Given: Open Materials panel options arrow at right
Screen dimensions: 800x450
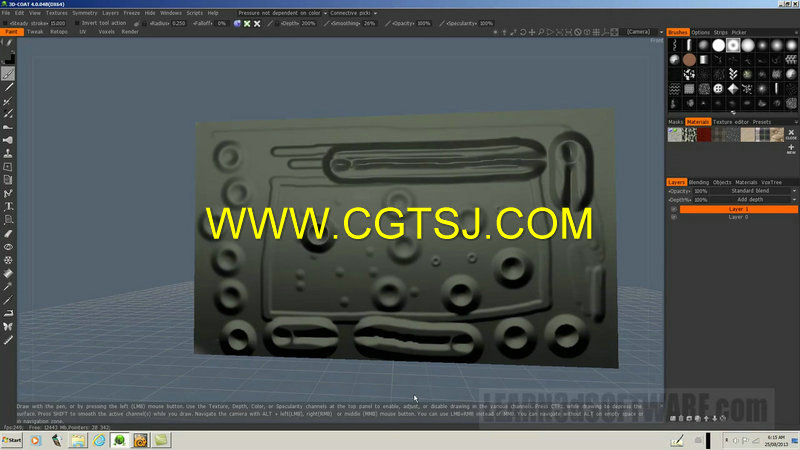Looking at the screenshot, I should (796, 122).
